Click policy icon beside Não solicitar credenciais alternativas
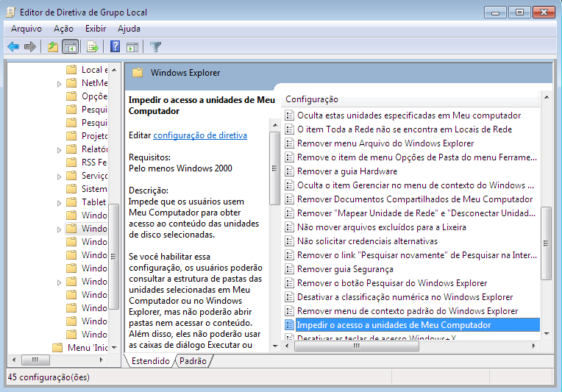562x392 pixels. pos(289,241)
